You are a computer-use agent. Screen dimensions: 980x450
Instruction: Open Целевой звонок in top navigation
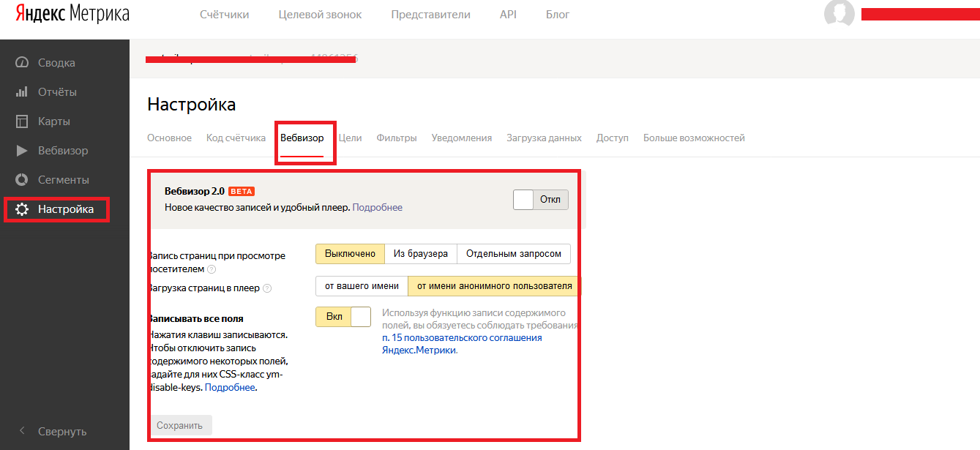pos(320,15)
